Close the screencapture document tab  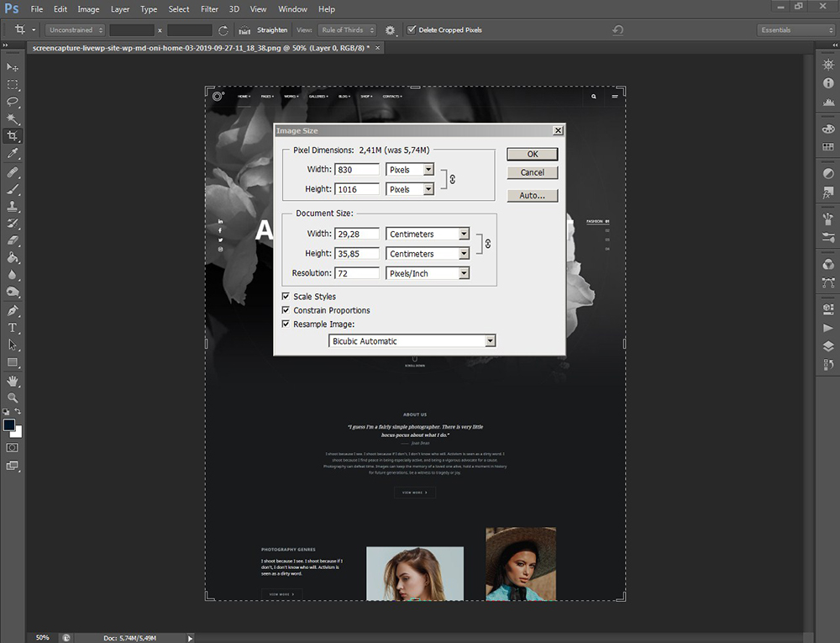(378, 48)
